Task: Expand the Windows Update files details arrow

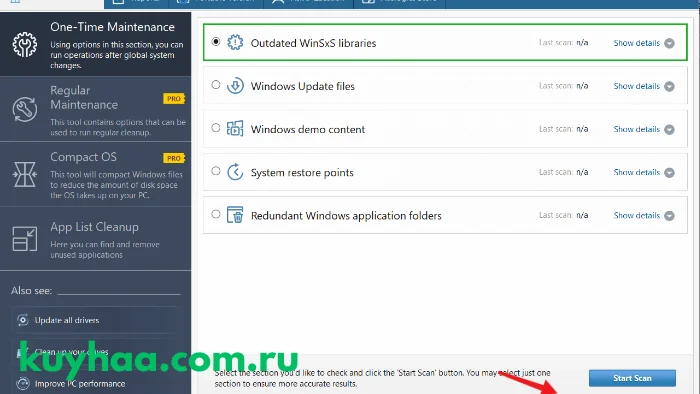Action: click(669, 87)
